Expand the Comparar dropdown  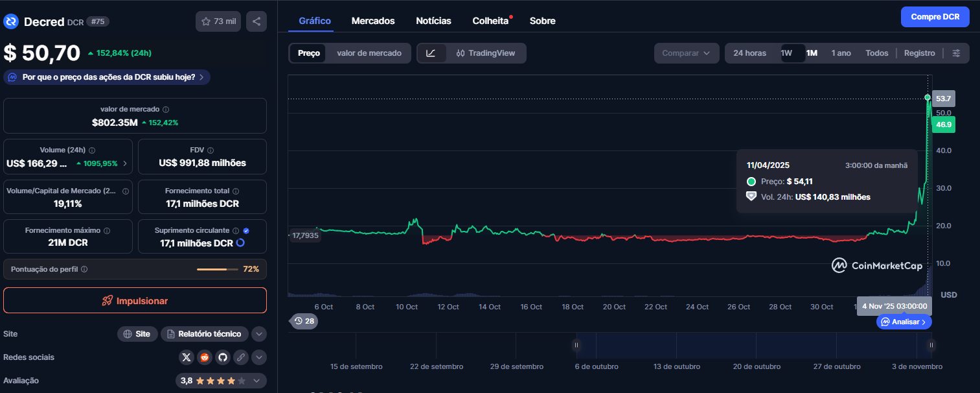687,53
